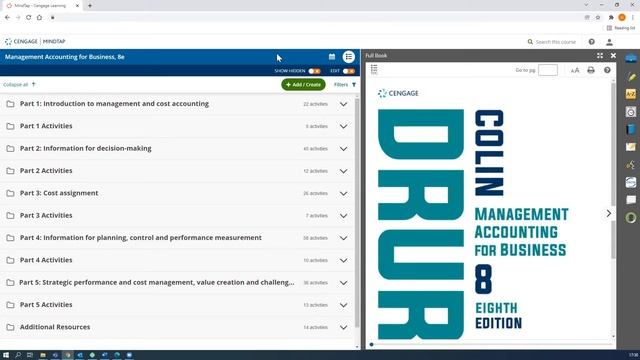
Task: Open the Filters option
Action: coord(345,84)
